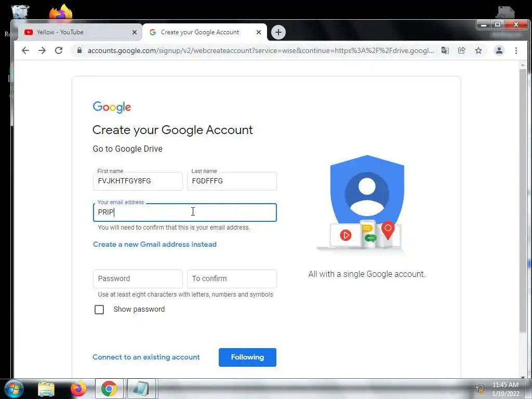Click the share page icon
The image size is (532, 399).
click(461, 50)
